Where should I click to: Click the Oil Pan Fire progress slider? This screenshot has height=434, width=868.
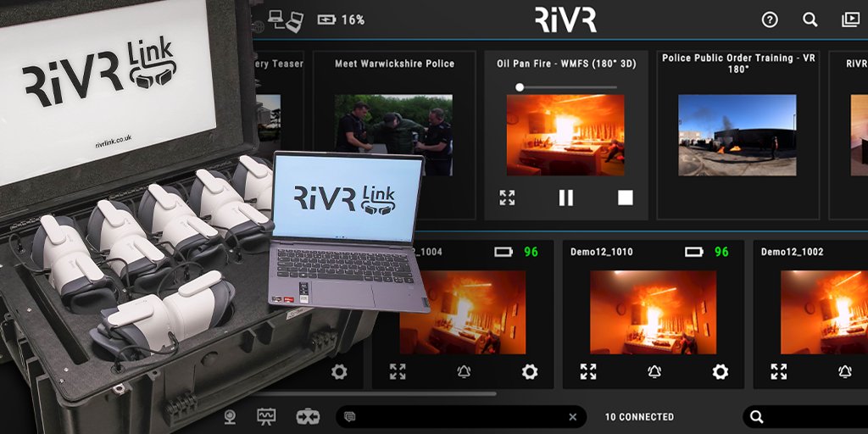[567, 87]
